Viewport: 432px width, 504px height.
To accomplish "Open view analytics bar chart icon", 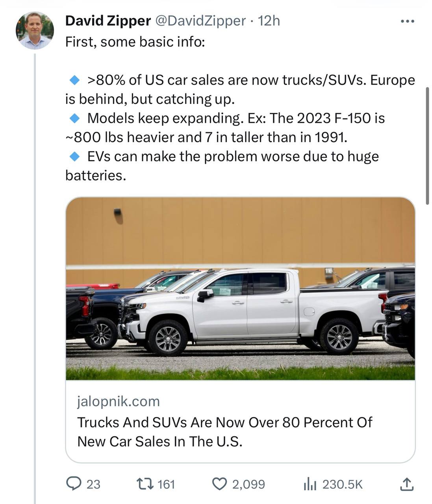I will [x=310, y=484].
